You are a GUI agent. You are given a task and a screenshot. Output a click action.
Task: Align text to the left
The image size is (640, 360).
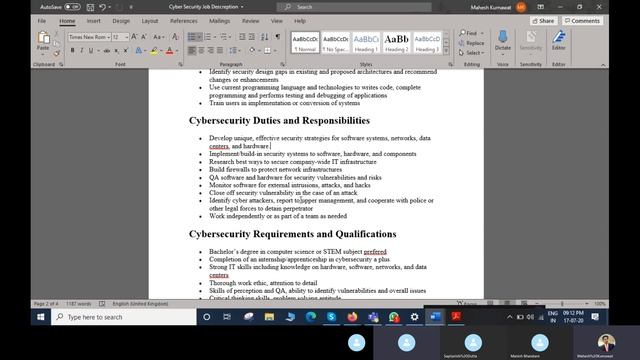(x=191, y=50)
